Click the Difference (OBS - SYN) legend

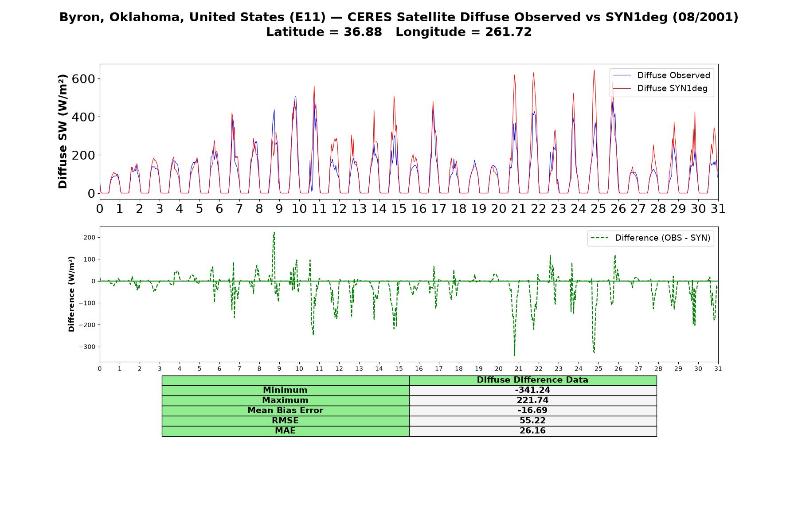click(x=650, y=238)
